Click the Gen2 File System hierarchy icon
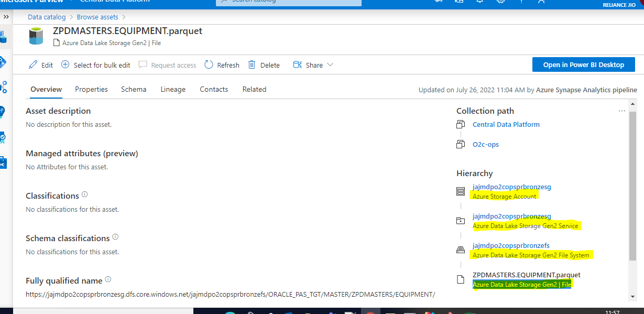The image size is (644, 314). pos(461,251)
